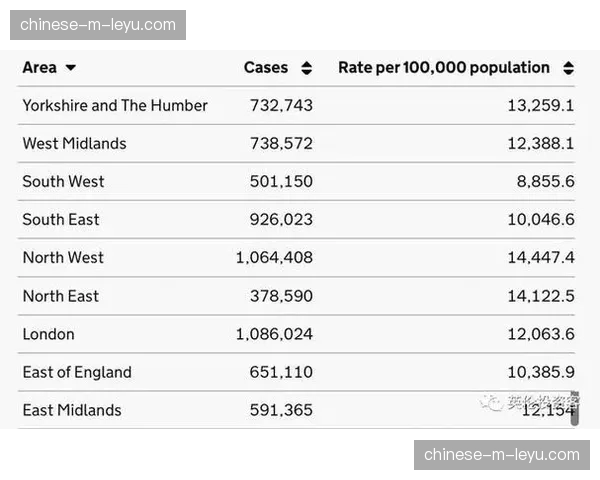Click the WeChat logo watermark icon

click(x=490, y=401)
